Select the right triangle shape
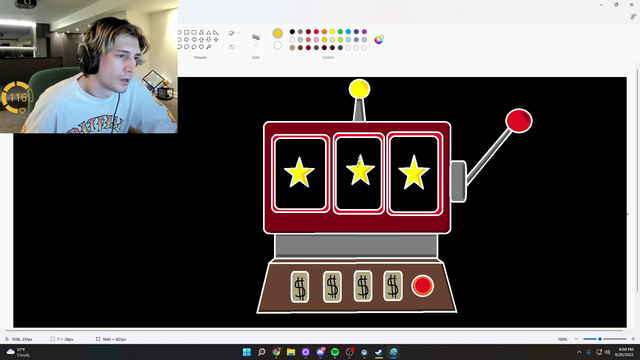 tap(216, 33)
